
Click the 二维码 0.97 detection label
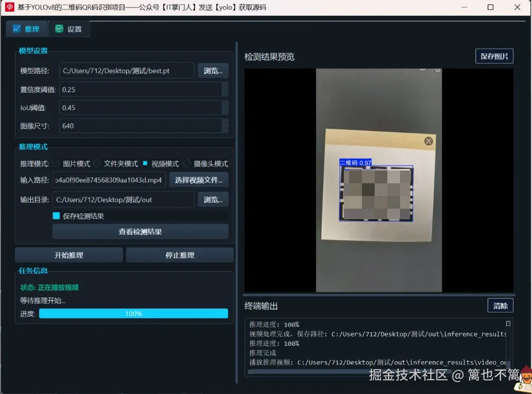(x=355, y=163)
